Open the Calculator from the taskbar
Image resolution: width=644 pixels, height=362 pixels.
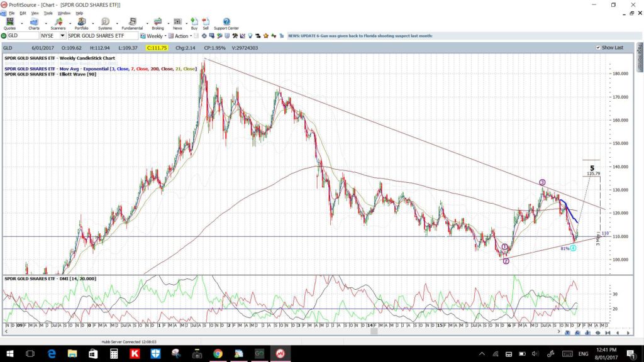114,353
